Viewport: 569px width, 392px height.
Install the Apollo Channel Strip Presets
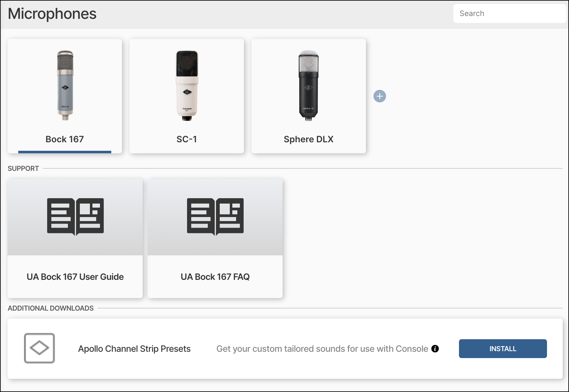pos(503,349)
